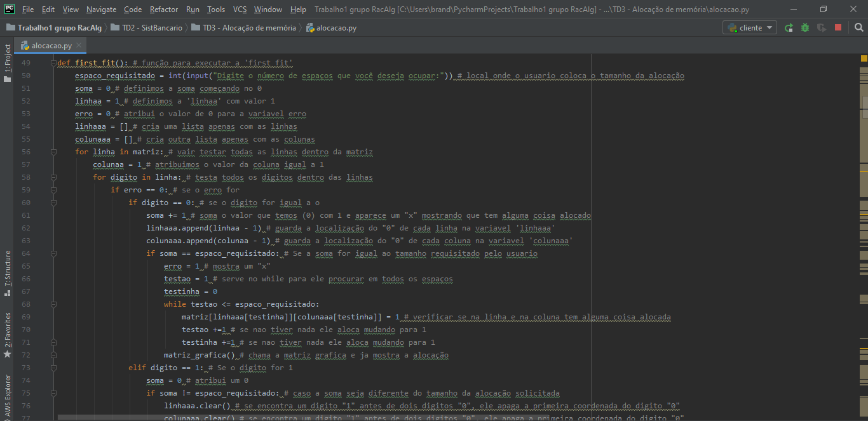Collapse the 'if soma == espaco_requisitado' block line 64
The width and height of the screenshot is (868, 421).
click(53, 253)
